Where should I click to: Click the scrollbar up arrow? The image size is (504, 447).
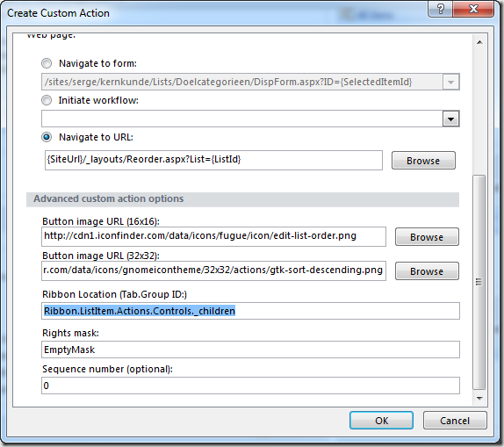click(x=479, y=42)
